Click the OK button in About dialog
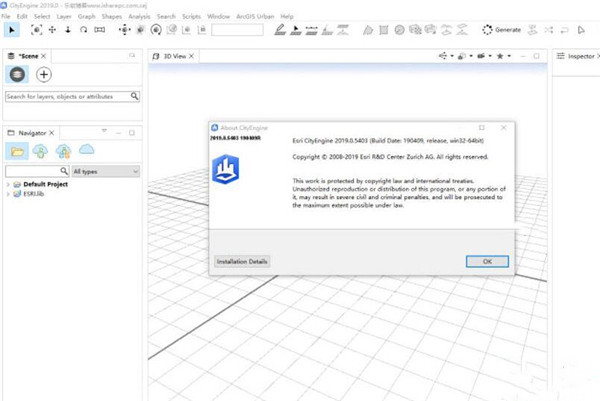 tap(487, 261)
